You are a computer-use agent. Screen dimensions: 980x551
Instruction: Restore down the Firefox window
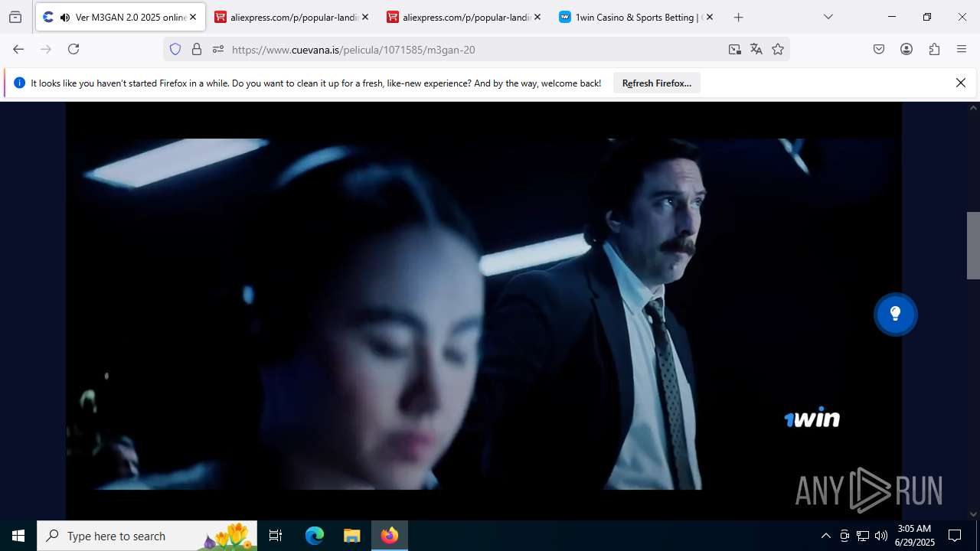(x=926, y=17)
